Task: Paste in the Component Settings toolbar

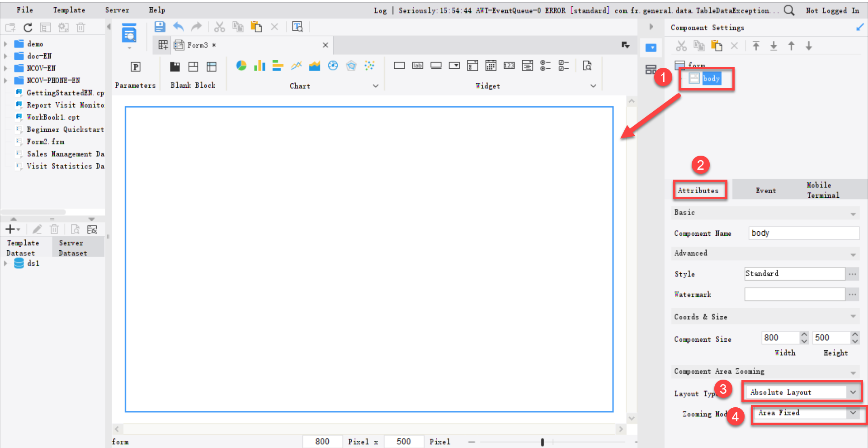Action: point(717,46)
